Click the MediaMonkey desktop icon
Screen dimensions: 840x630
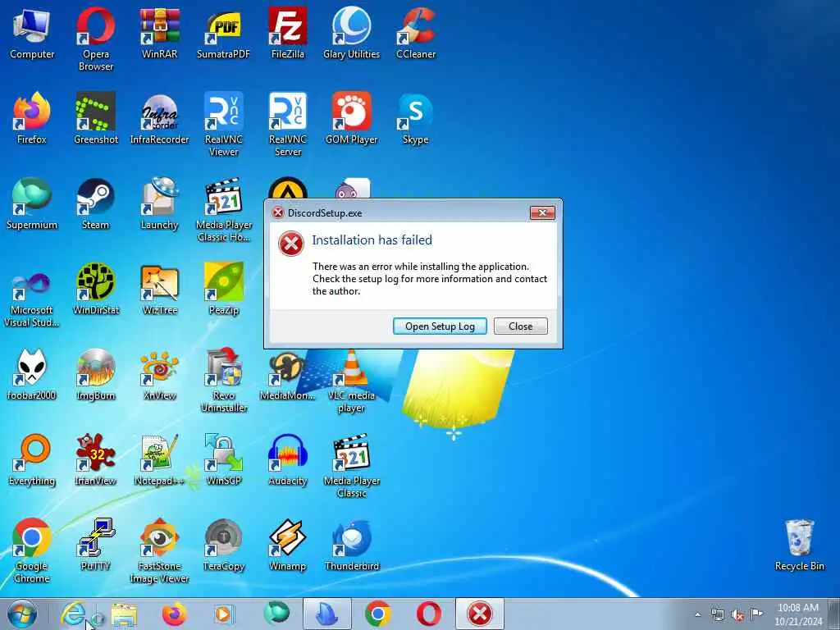tap(286, 375)
